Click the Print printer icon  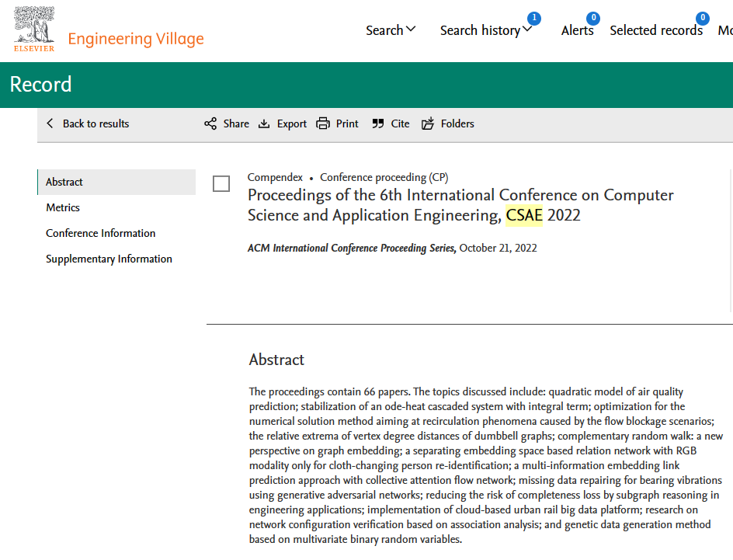pyautogui.click(x=323, y=123)
